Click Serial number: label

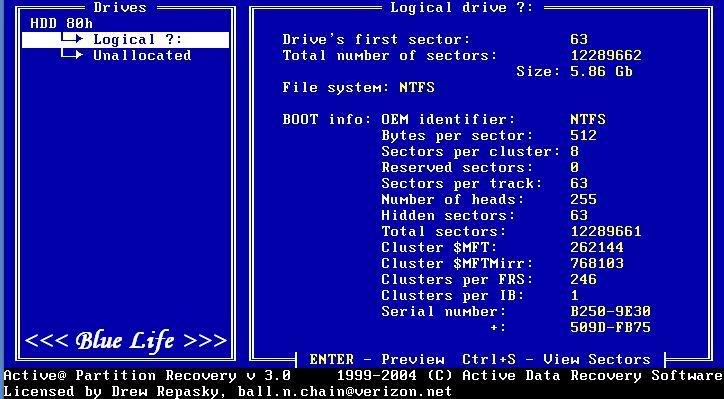pos(444,311)
